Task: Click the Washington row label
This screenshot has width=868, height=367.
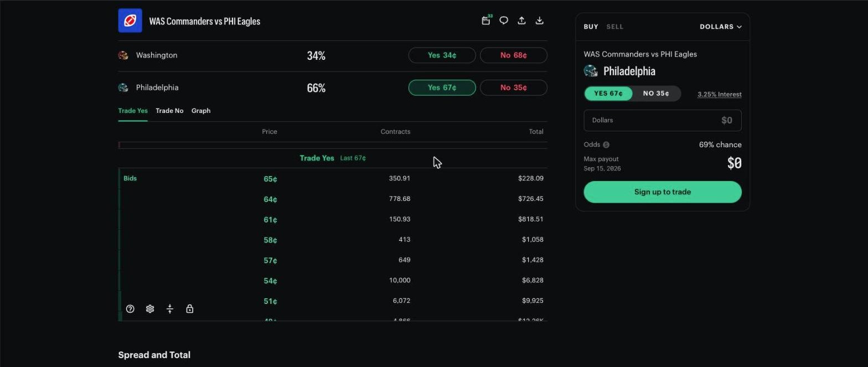Action: tap(157, 55)
